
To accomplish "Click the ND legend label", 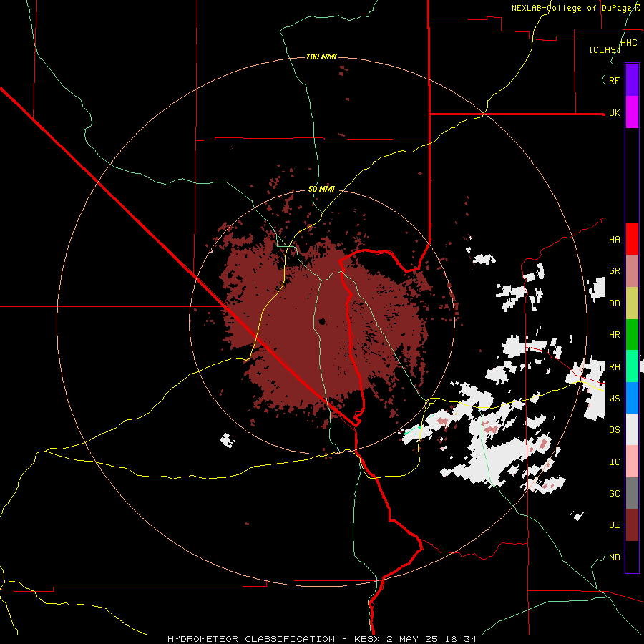I will pyautogui.click(x=614, y=557).
